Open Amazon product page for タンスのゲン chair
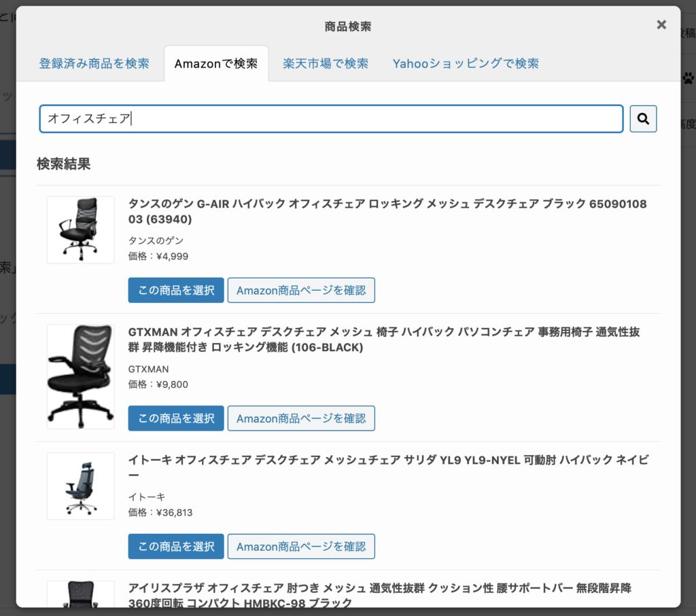Viewport: 696px width, 616px height. click(301, 290)
